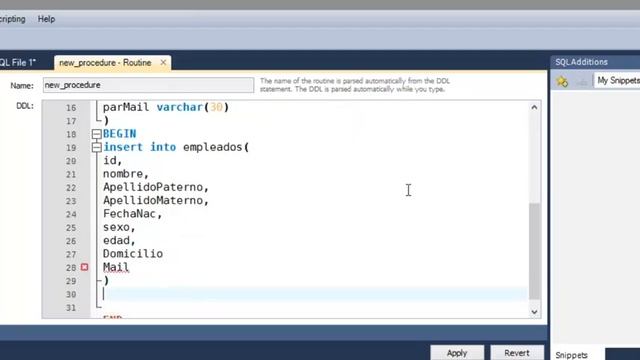Click the DDL editor vertical scrollbar thumb
This screenshot has width=640, height=360.
tap(534, 251)
